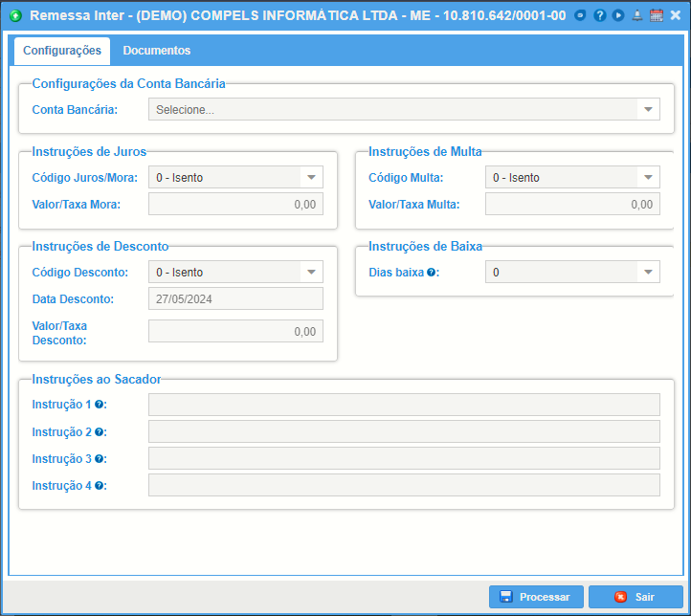Image resolution: width=691 pixels, height=616 pixels.
Task: Click the 'Instruções de Multa' group title
Action: coord(425,151)
